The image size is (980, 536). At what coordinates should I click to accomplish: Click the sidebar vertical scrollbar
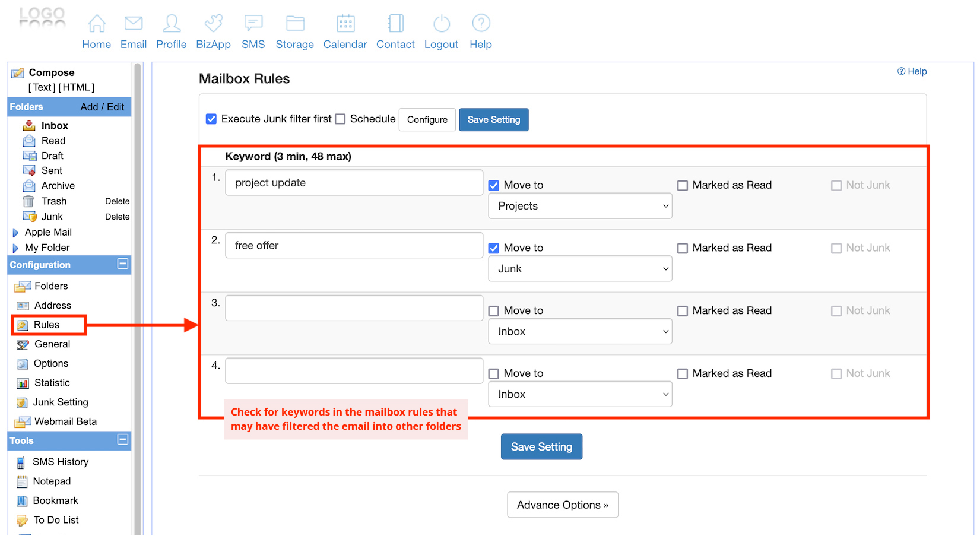click(138, 297)
